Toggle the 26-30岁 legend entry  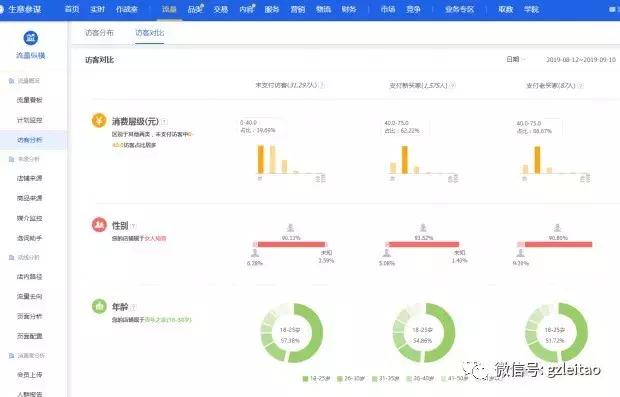click(x=351, y=378)
